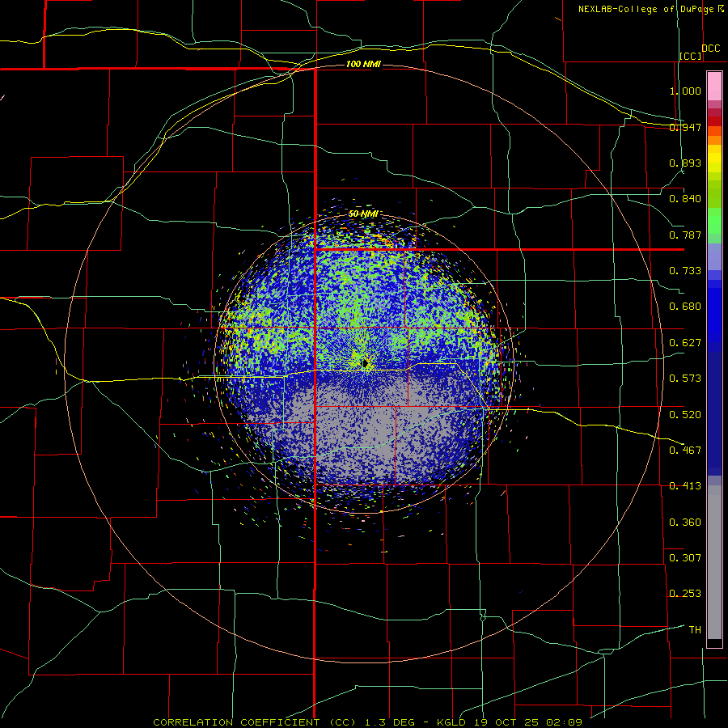Click the 0.787 color scale value
Screen dimensions: 728x728
pyautogui.click(x=685, y=235)
